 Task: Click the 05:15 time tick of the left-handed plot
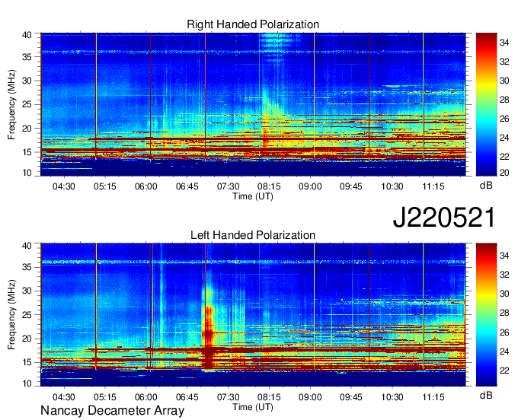coord(104,397)
